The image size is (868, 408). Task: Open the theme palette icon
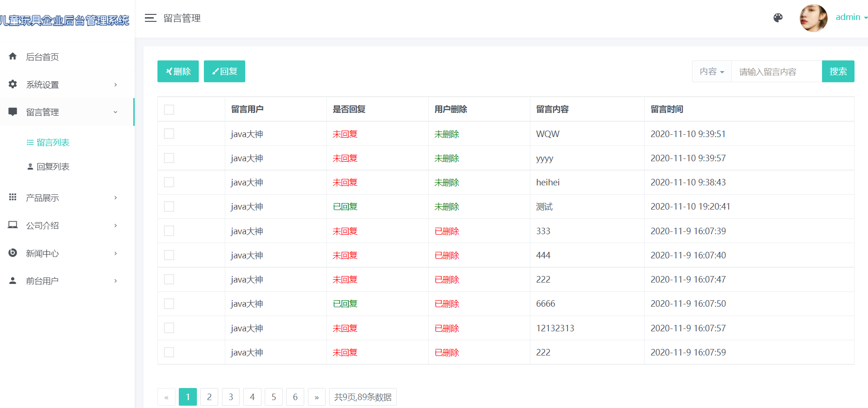[778, 18]
